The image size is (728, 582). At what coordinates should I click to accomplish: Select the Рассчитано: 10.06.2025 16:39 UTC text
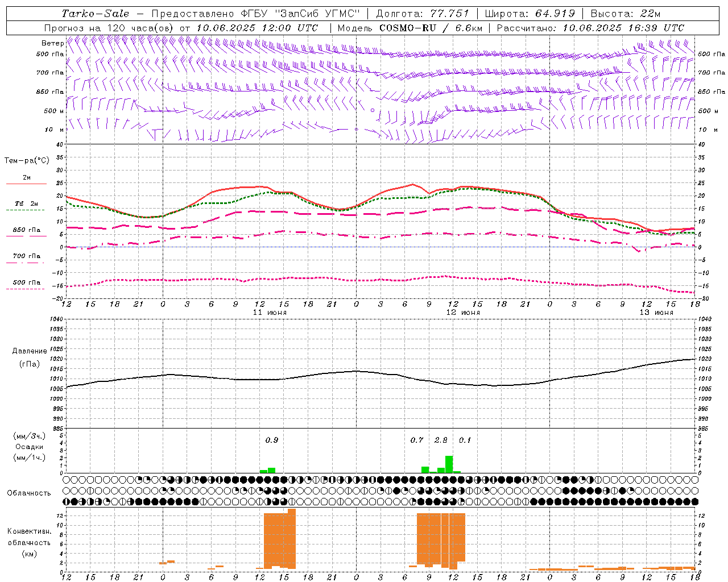pos(590,28)
